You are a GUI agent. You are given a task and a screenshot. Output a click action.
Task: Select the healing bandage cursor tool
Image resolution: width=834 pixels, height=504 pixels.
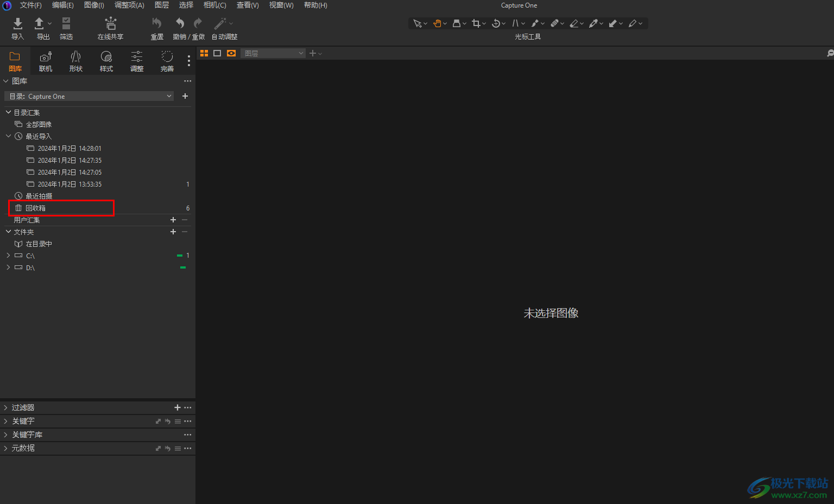click(554, 23)
